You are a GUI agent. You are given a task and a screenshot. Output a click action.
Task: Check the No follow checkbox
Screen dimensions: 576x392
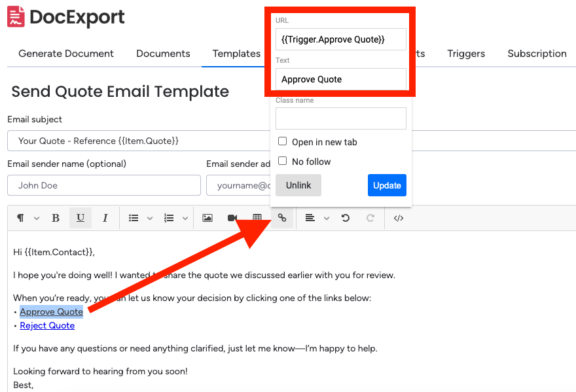click(283, 161)
